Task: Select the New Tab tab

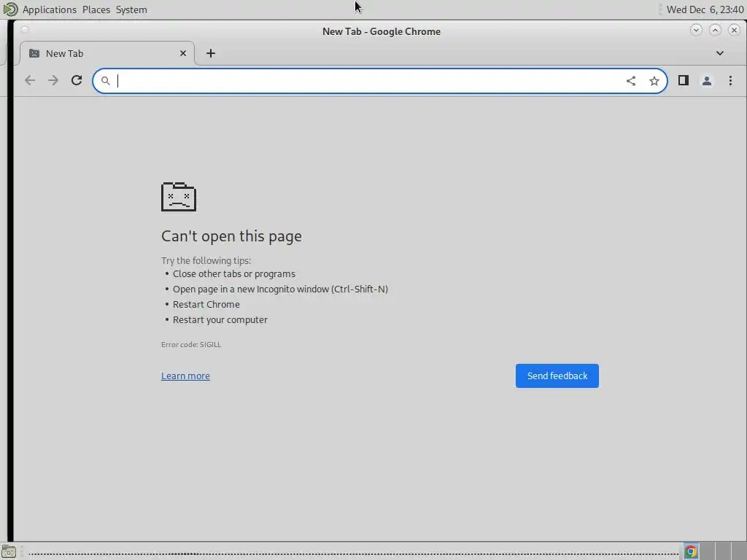Action: pos(107,53)
